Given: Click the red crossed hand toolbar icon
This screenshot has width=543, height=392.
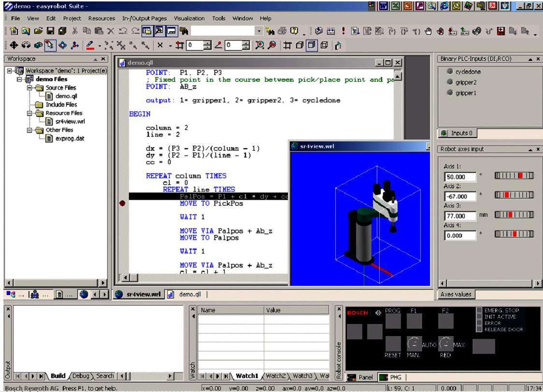Looking at the screenshot, I should pos(440,31).
